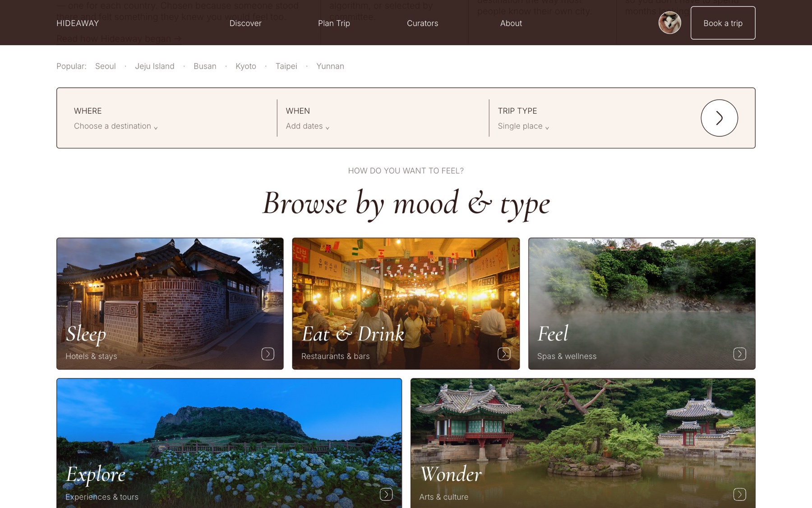Open the Eat & Drink restaurants card
The image size is (812, 508).
pyautogui.click(x=406, y=303)
